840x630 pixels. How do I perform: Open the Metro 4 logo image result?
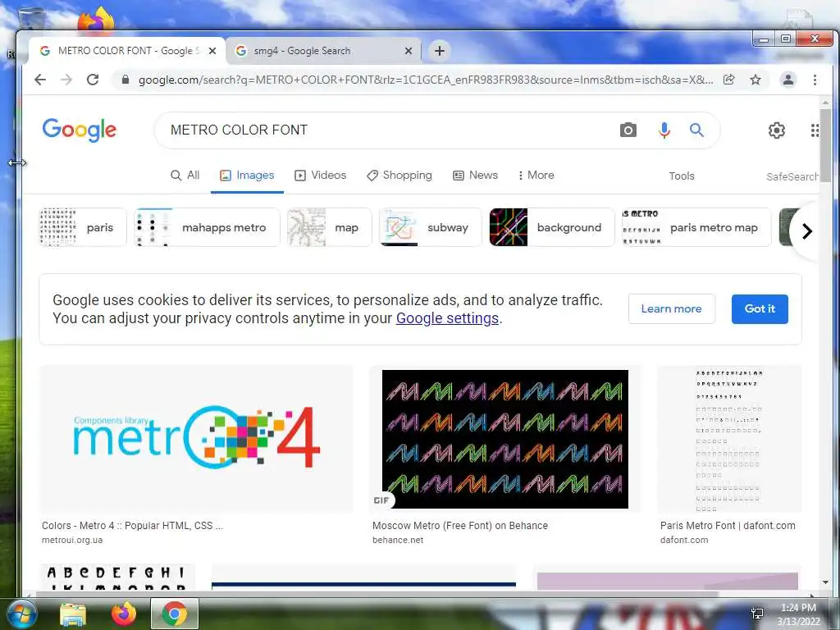(x=197, y=439)
